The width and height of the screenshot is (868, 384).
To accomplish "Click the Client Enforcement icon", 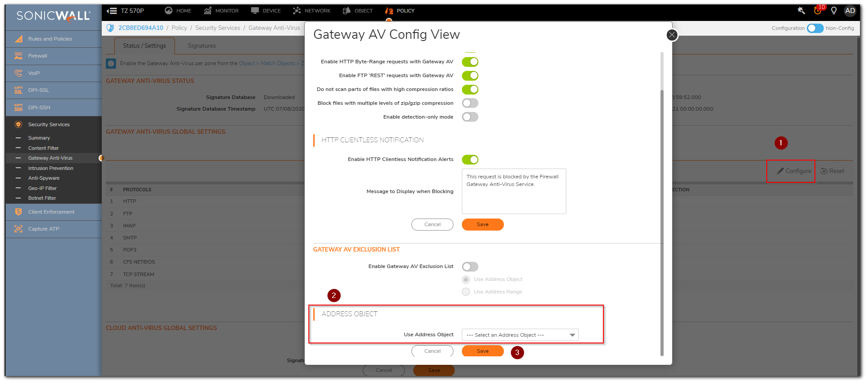I will pyautogui.click(x=18, y=212).
